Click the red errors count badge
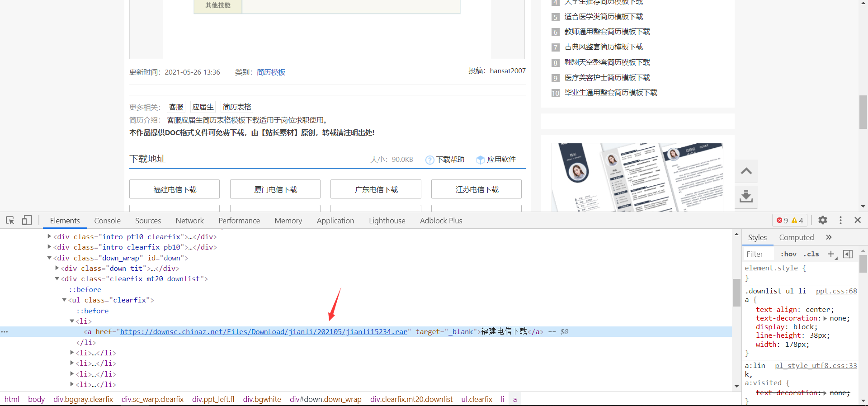The width and height of the screenshot is (868, 406). [783, 221]
